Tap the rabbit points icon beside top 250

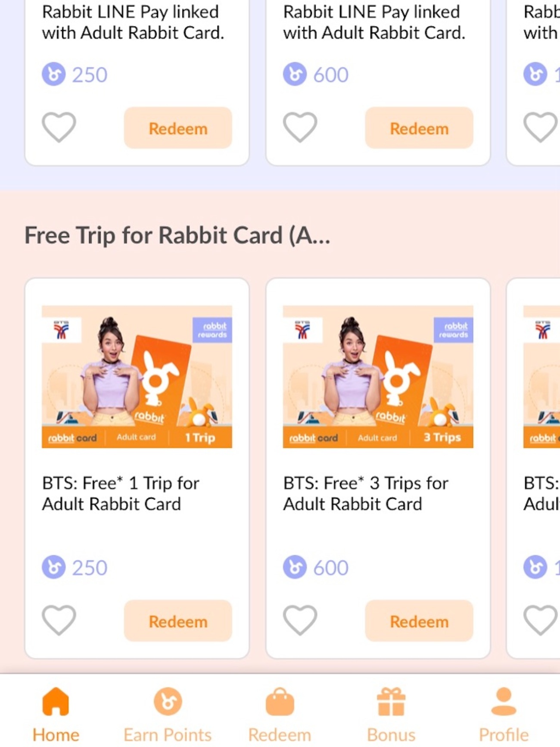[x=54, y=74]
